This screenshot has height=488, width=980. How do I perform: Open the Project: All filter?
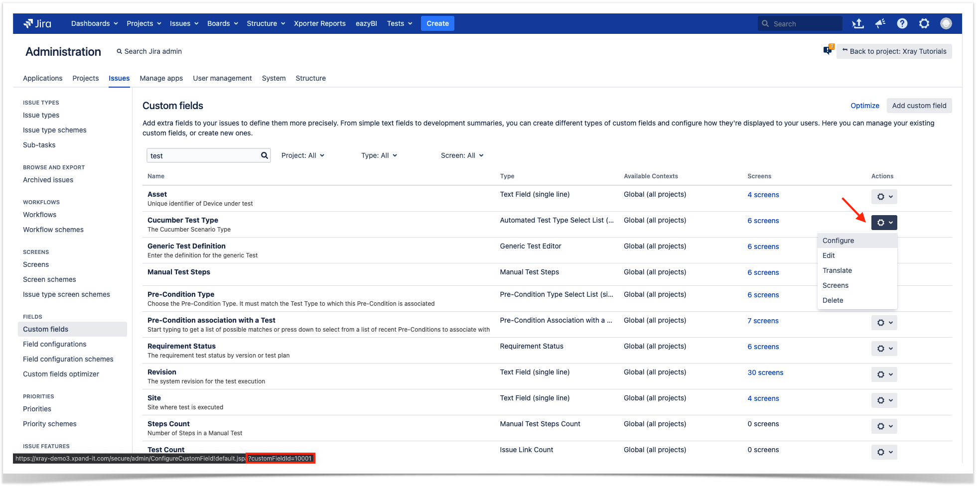click(x=303, y=155)
